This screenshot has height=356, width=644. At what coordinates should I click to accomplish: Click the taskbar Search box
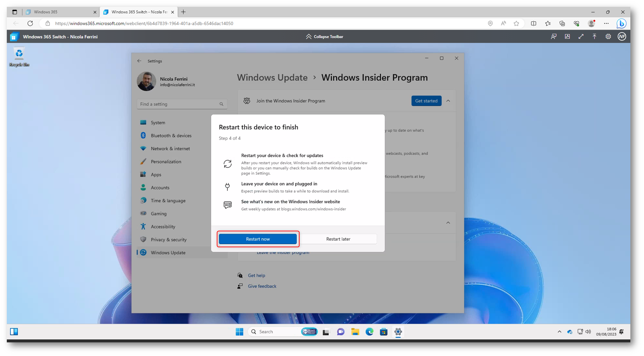click(283, 332)
